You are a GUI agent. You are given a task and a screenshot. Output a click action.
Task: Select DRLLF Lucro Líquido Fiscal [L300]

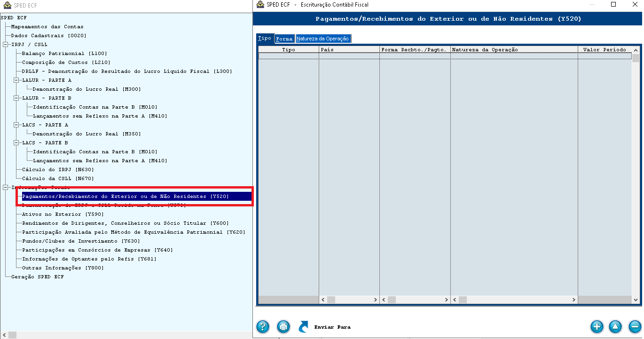[127, 71]
